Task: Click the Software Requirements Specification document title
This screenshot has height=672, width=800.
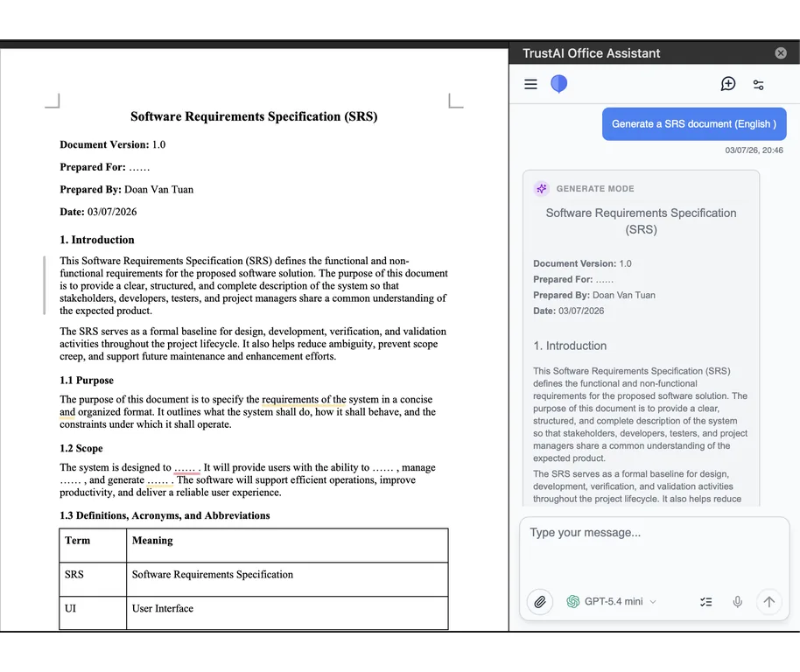Action: [x=254, y=116]
